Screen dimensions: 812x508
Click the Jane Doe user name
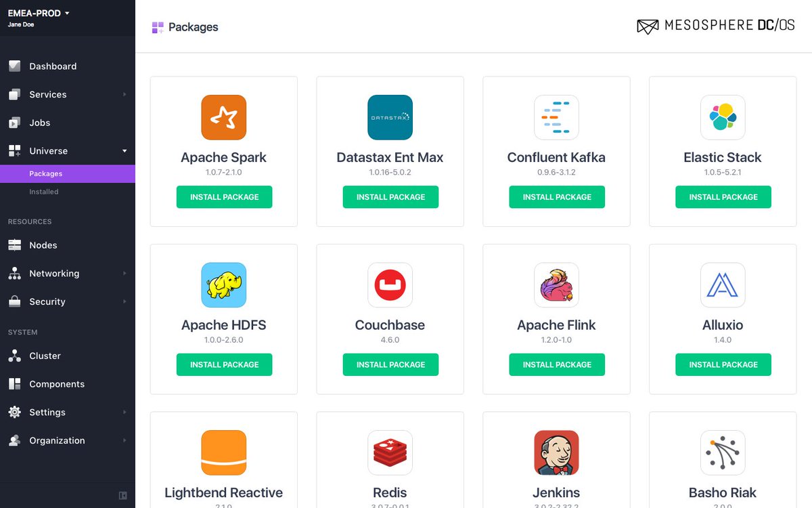(x=21, y=24)
